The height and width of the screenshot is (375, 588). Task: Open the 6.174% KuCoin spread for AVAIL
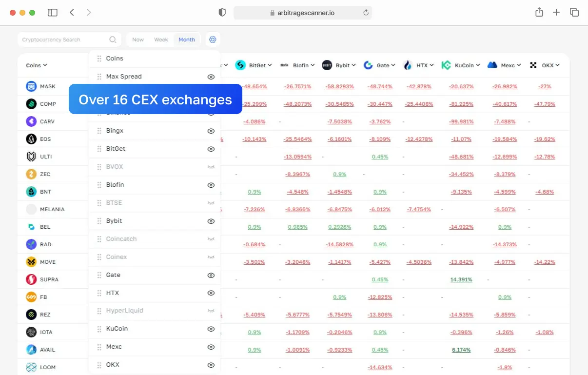461,350
